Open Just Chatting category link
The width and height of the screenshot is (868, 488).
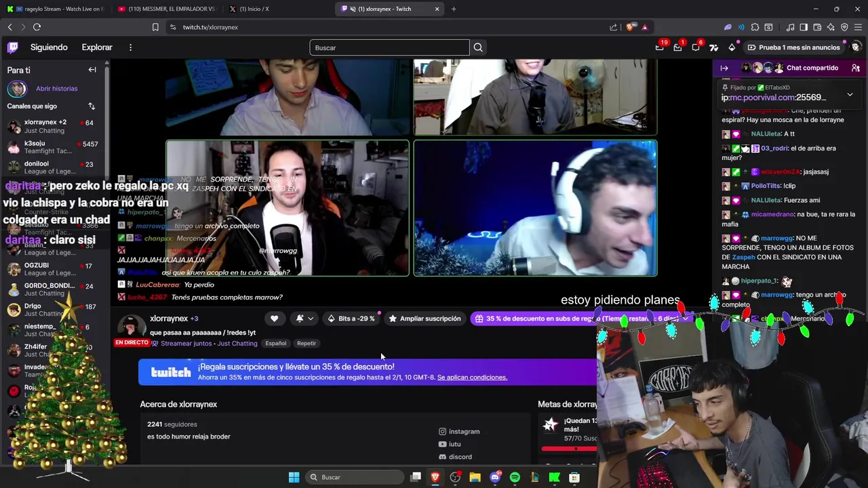[237, 344]
